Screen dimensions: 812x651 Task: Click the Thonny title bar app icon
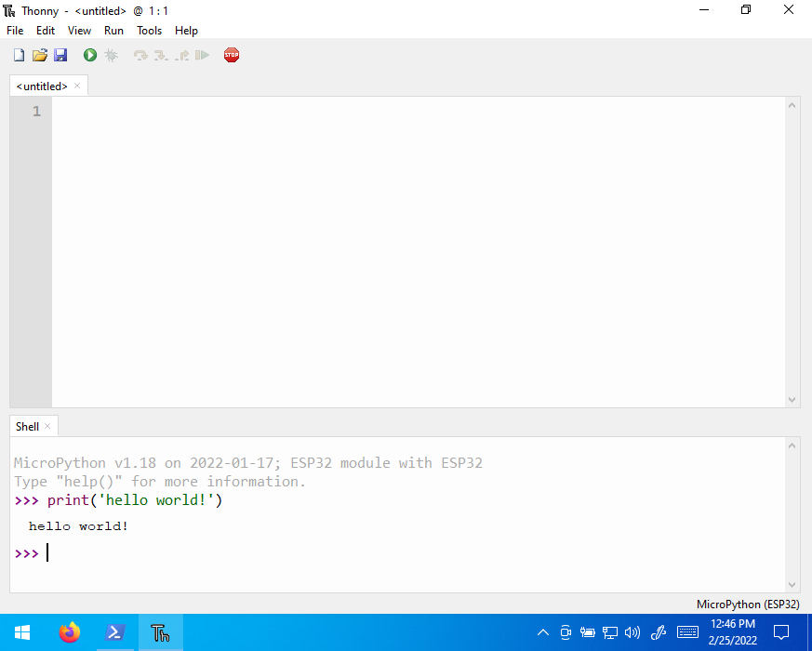tap(9, 10)
